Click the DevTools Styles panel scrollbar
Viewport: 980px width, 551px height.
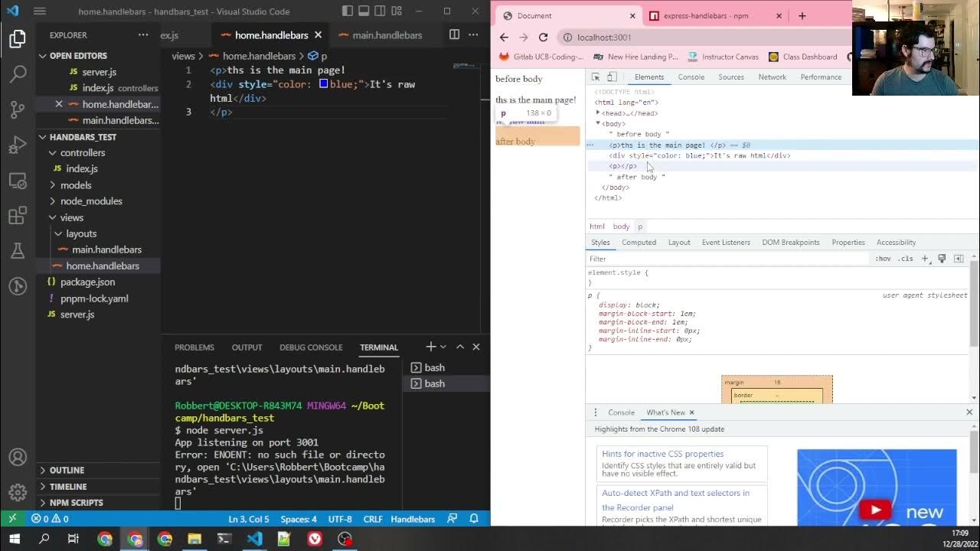click(x=974, y=302)
